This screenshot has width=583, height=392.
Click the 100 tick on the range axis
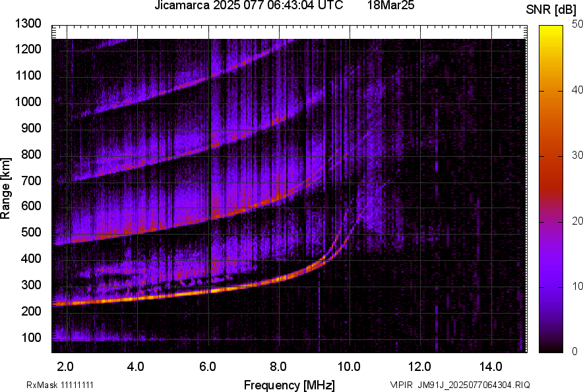click(x=32, y=337)
